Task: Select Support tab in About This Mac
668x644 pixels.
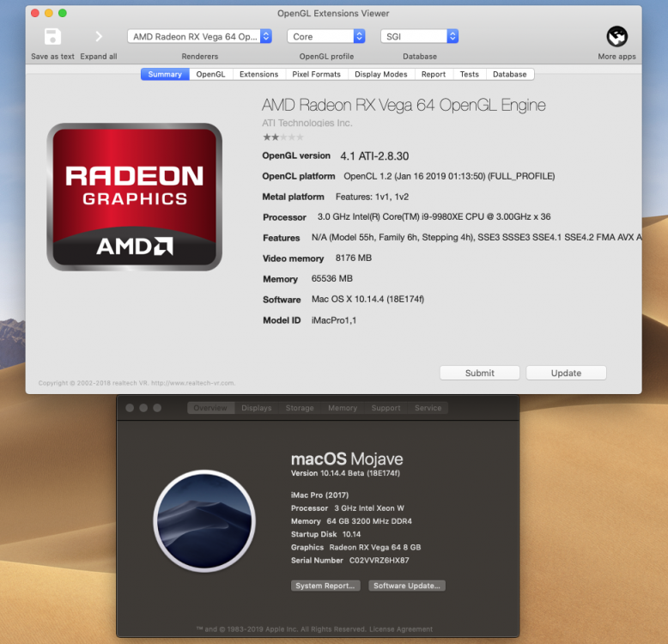Action: [386, 408]
